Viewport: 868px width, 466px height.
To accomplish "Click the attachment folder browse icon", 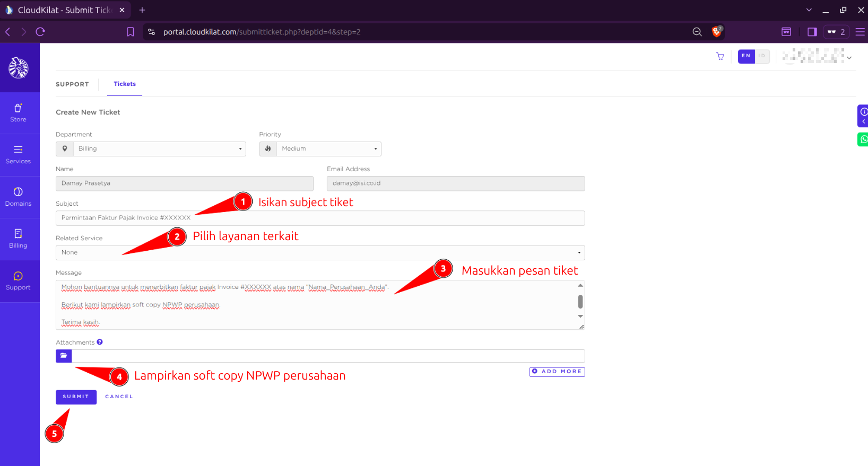I will coord(64,356).
